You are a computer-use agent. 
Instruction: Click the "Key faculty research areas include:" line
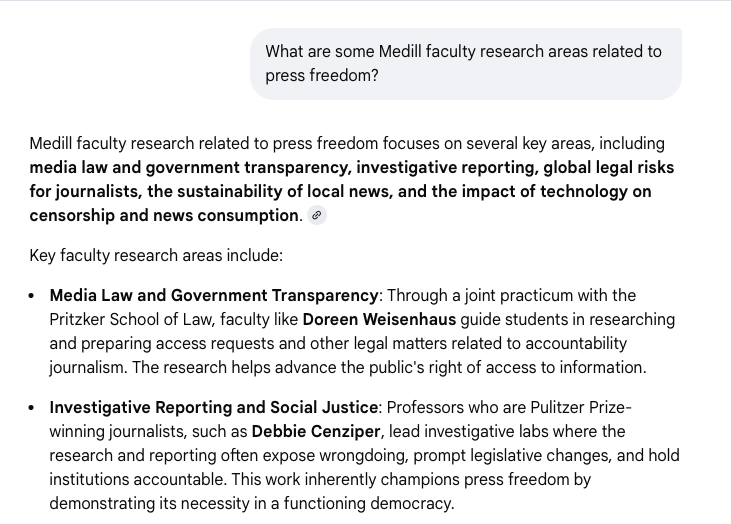156,255
